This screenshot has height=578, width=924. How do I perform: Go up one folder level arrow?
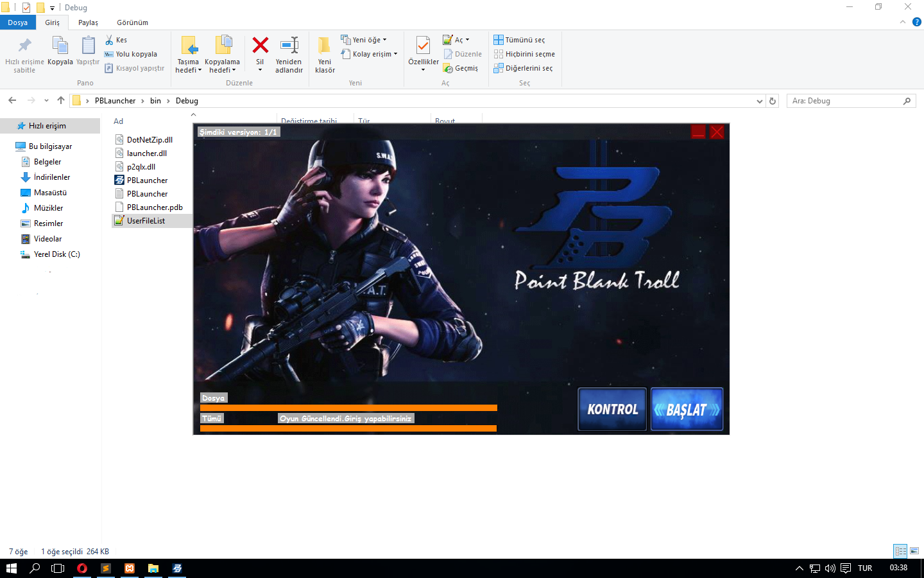[x=61, y=100]
